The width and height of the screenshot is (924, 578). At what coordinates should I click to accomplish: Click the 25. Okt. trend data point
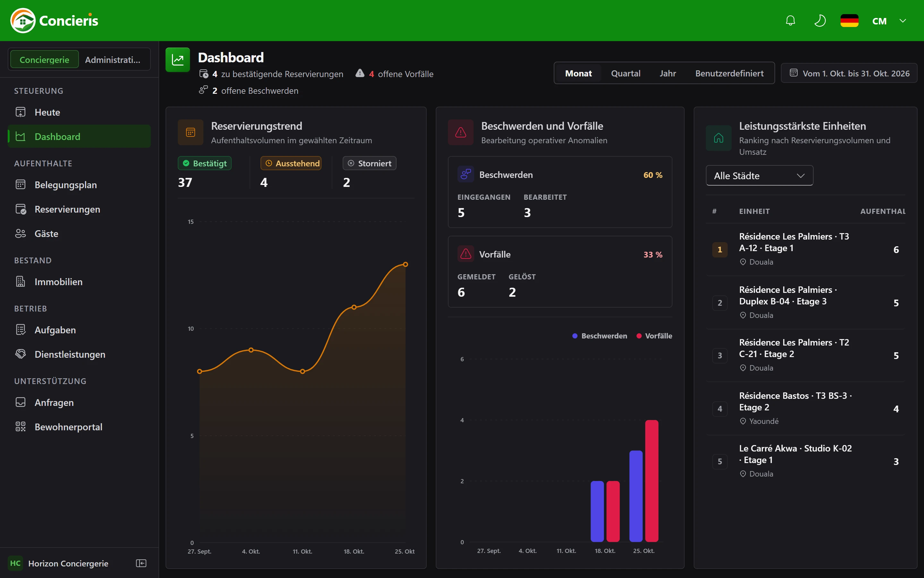click(406, 264)
